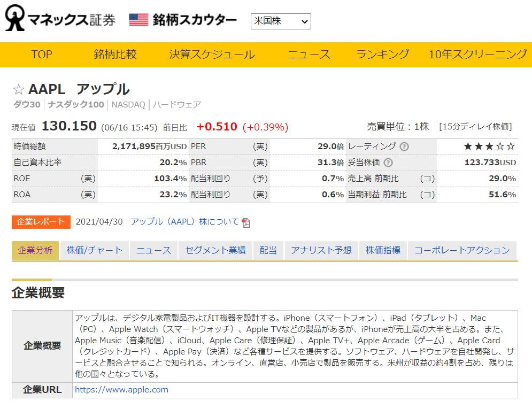Click the help icon beside 妥当株価
The height and width of the screenshot is (409, 532).
point(388,163)
